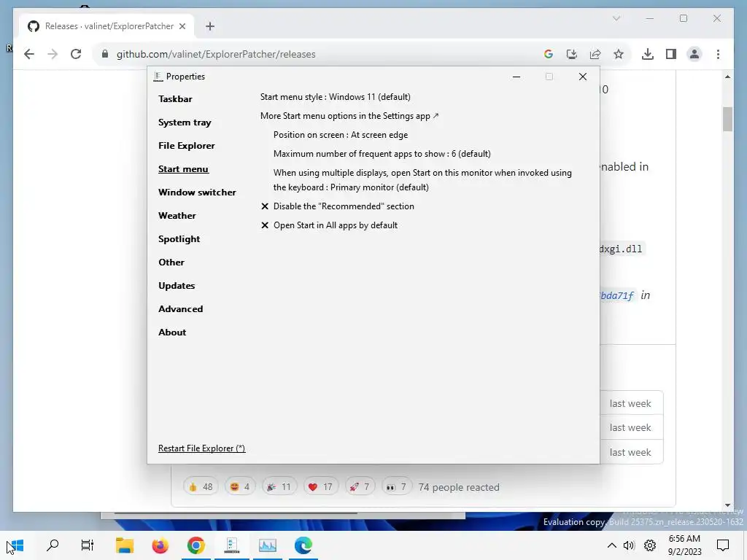Click the Chrome forward arrow

(x=53, y=54)
